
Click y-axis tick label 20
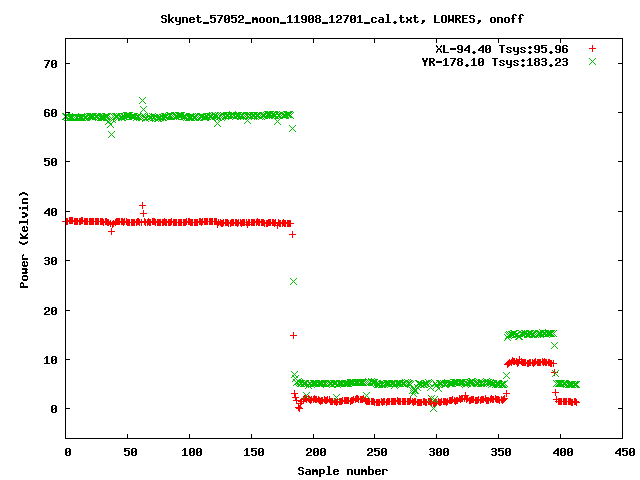pyautogui.click(x=51, y=311)
